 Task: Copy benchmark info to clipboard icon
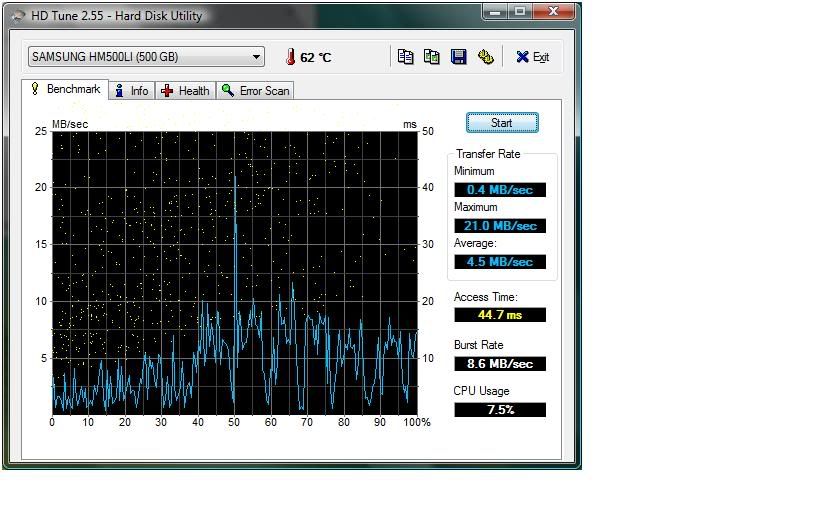[x=406, y=57]
